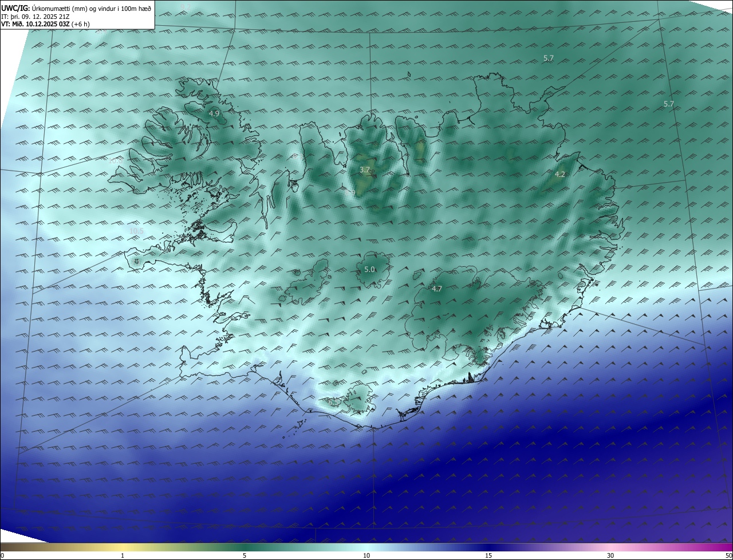The height and width of the screenshot is (560, 733).
Task: Select the '5' tick label on the color scale
Action: (245, 555)
